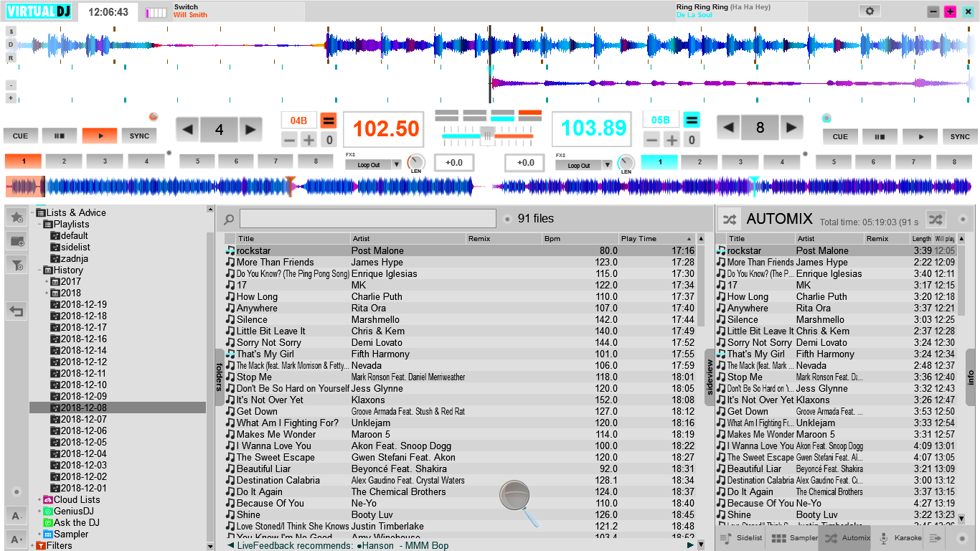Click the left deck CUE button

(20, 136)
